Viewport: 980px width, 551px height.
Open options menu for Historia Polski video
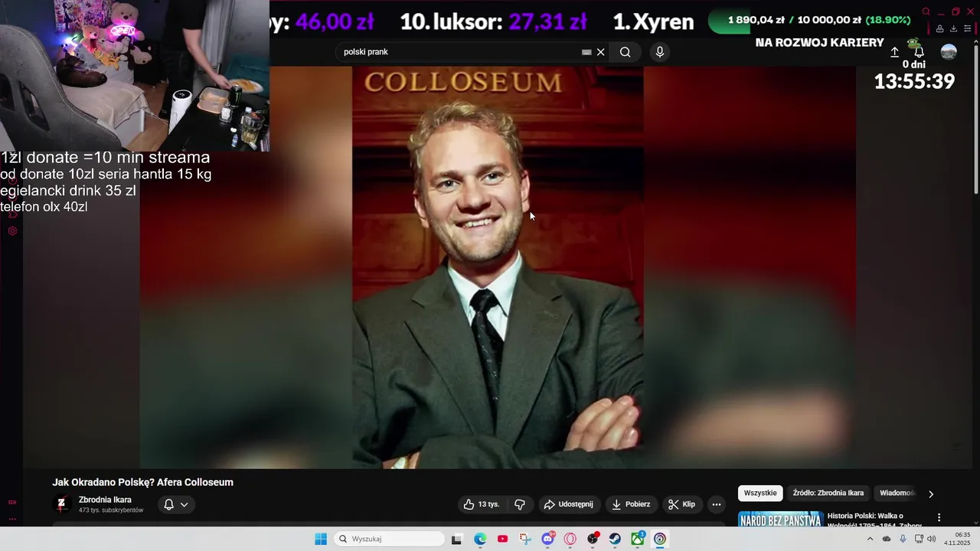939,517
